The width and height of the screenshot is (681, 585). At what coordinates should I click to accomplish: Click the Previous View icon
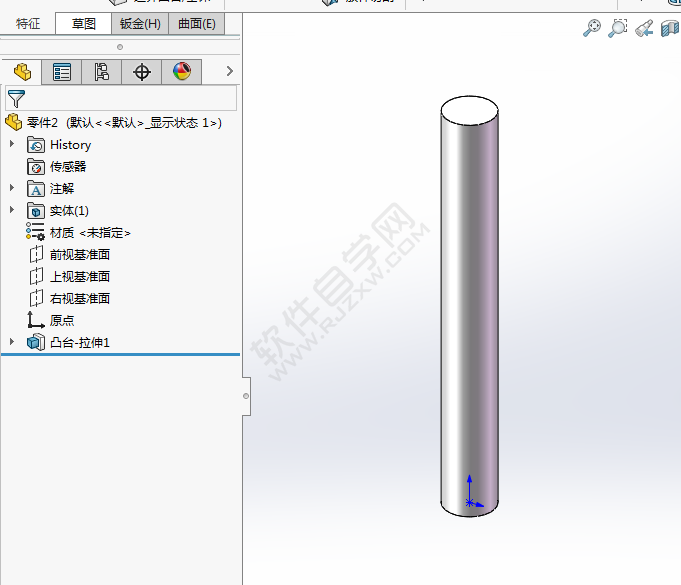[644, 28]
